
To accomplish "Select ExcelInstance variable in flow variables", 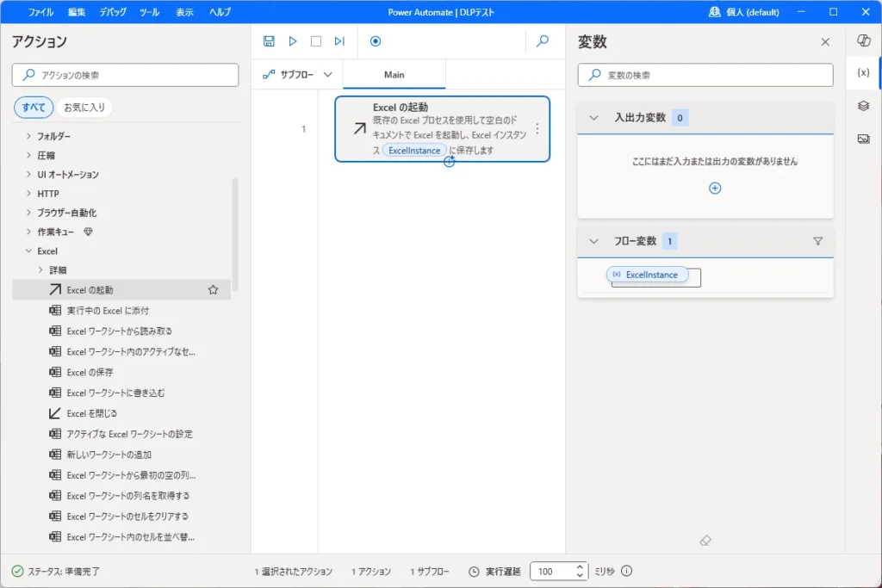I will tap(647, 275).
